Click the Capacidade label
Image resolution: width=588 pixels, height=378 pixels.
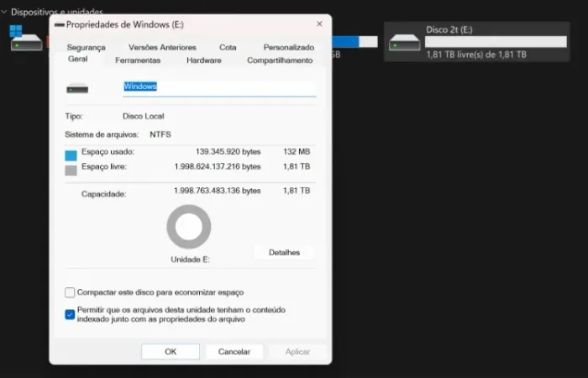[104, 194]
